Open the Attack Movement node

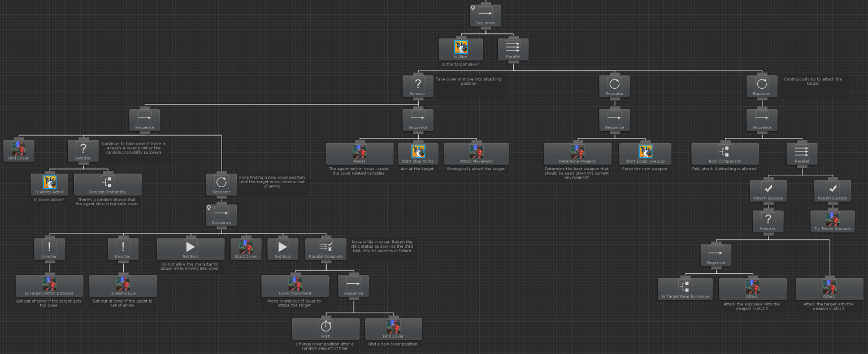click(x=476, y=154)
